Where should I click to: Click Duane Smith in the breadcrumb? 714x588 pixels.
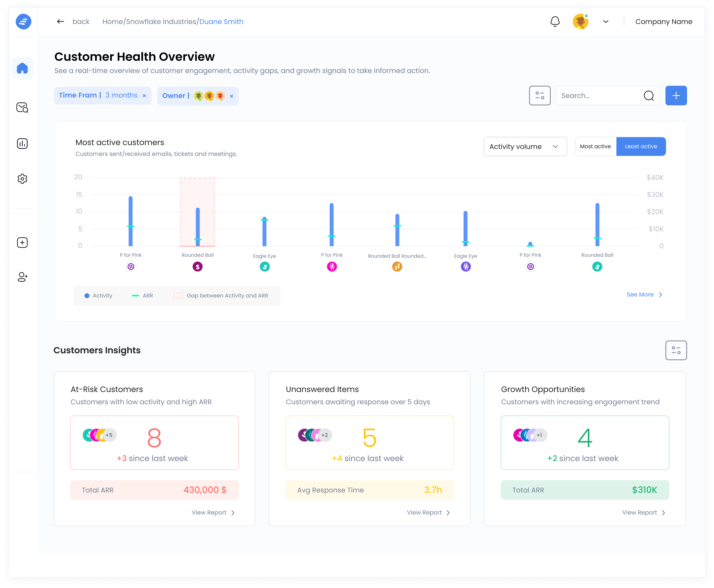[x=221, y=22]
